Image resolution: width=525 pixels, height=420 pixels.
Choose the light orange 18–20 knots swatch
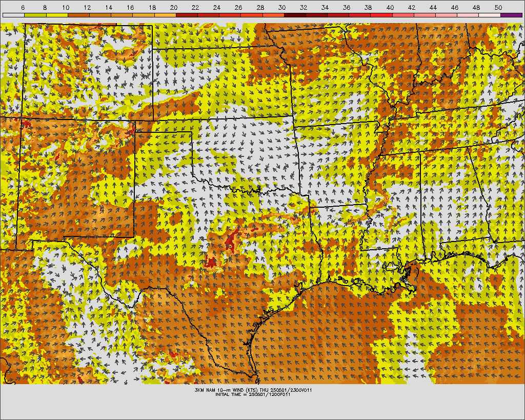[166, 15]
